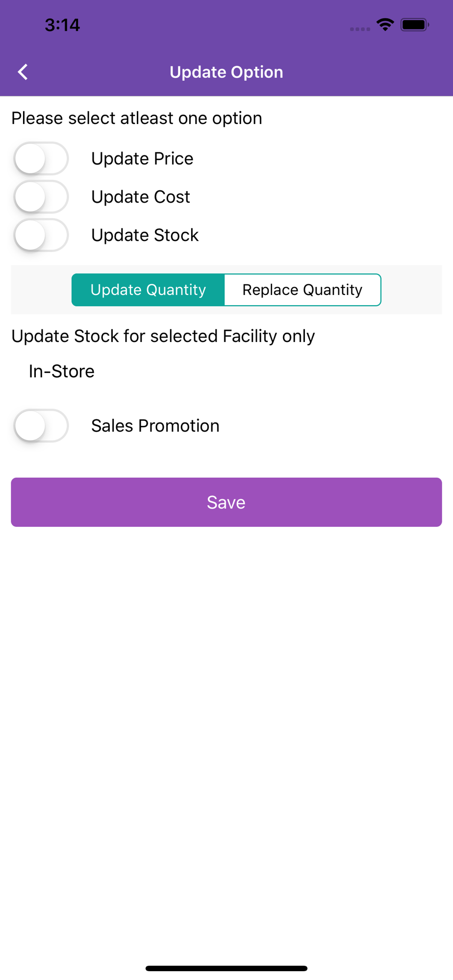Tap the Update Cost label

pyautogui.click(x=141, y=197)
